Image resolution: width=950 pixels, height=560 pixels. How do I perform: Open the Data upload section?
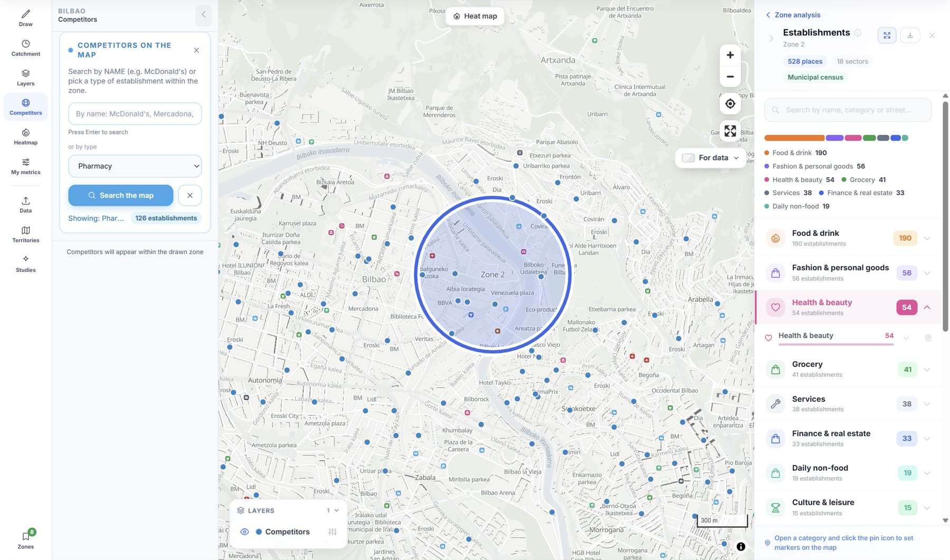[x=25, y=204]
